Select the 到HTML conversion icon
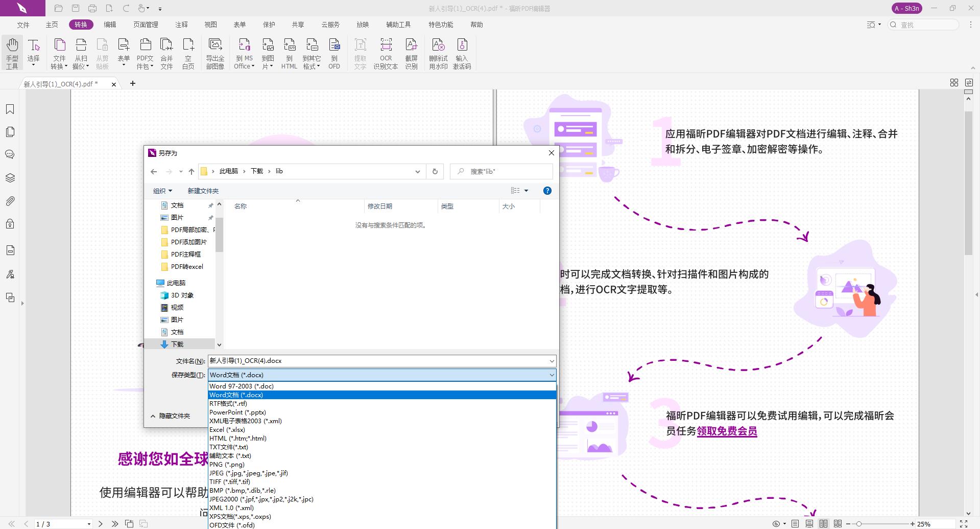Image resolution: width=980 pixels, height=529 pixels. (289, 53)
